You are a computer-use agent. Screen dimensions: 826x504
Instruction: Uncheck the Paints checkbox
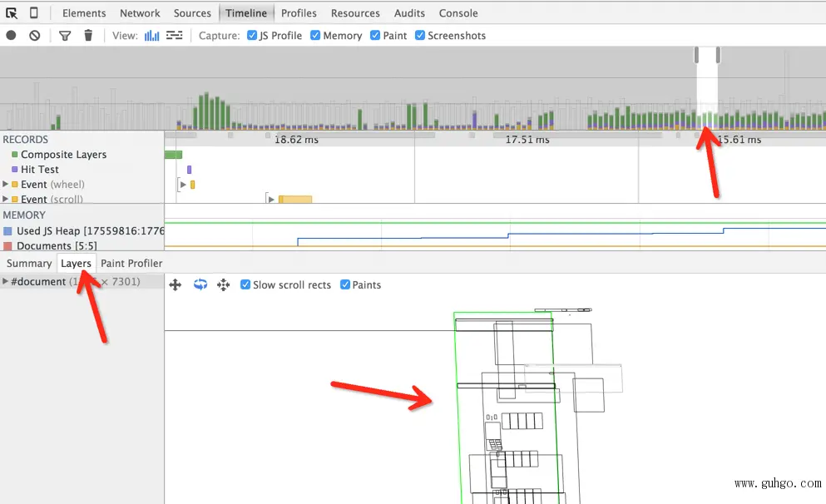[x=345, y=284]
